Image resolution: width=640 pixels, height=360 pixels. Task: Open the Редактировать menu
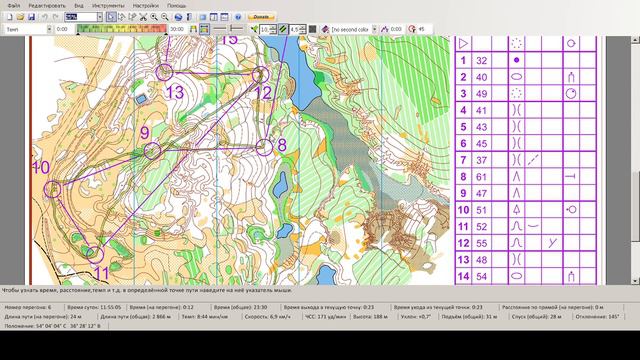(47, 6)
